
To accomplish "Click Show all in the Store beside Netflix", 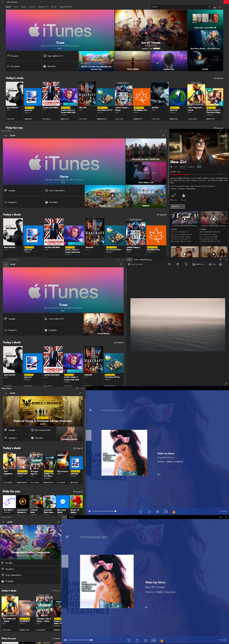I will click(x=161, y=214).
